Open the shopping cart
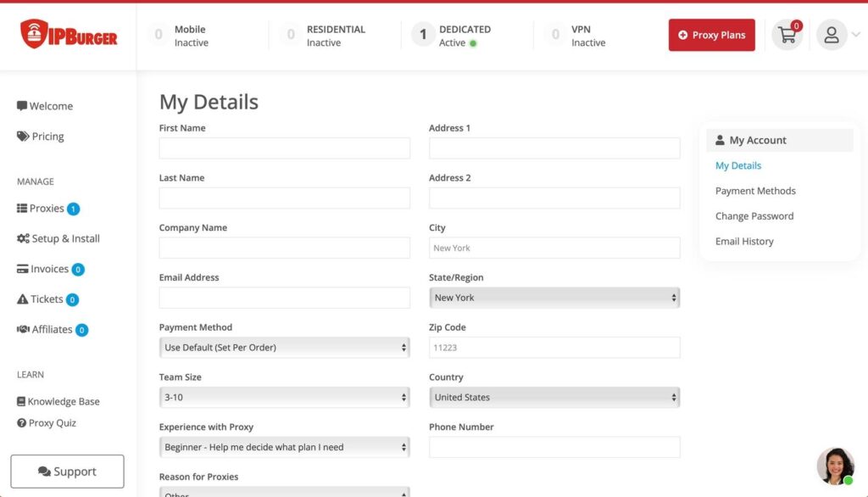868x497 pixels. [x=787, y=35]
